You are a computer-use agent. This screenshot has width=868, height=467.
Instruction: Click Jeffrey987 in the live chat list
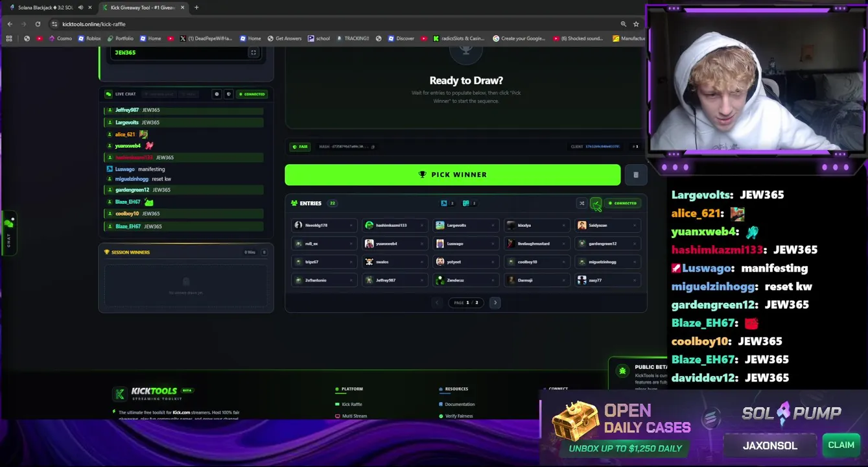coord(126,110)
